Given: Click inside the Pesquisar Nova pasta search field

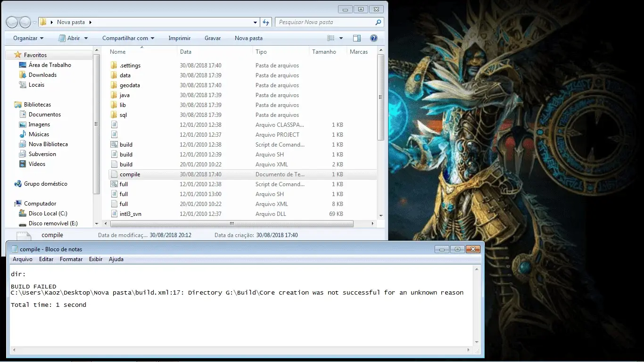Looking at the screenshot, I should (x=325, y=22).
